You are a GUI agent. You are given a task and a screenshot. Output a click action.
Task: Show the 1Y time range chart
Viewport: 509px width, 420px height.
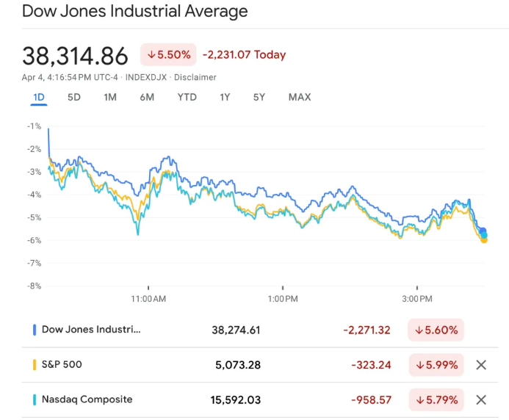[x=225, y=97]
